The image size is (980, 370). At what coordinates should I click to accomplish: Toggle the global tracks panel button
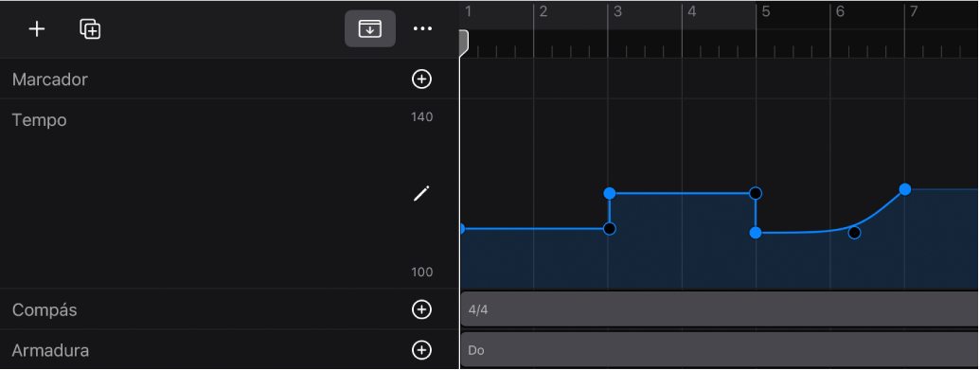tap(370, 28)
